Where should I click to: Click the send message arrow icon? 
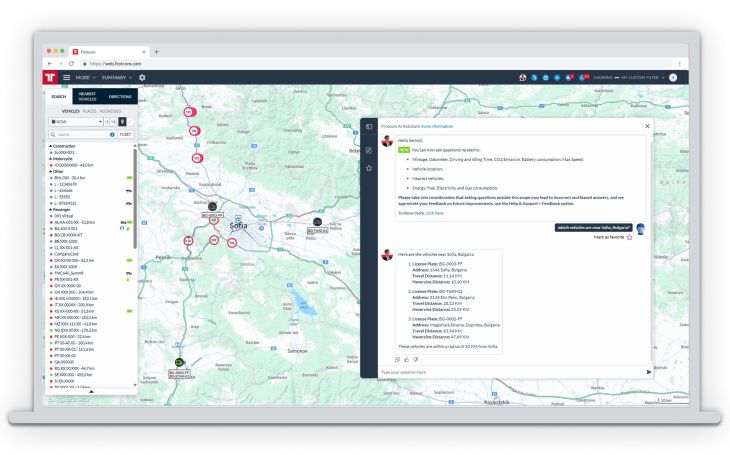pos(648,371)
